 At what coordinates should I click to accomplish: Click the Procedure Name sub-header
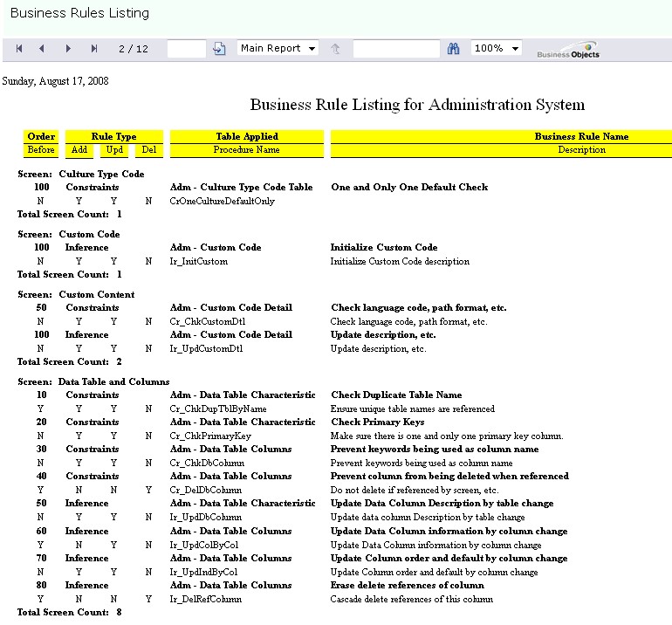(247, 150)
